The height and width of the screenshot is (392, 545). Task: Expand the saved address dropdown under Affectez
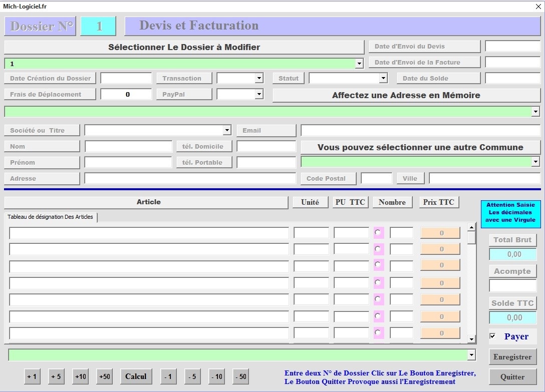point(535,112)
